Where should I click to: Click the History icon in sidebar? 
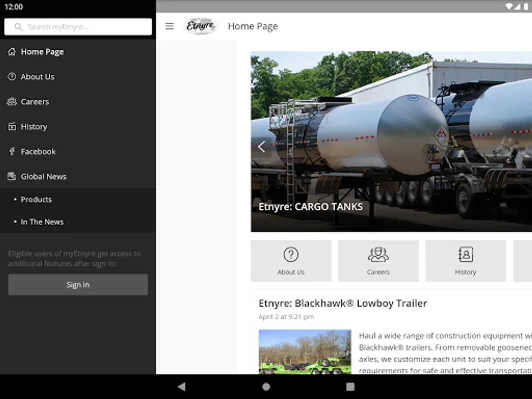pos(12,126)
